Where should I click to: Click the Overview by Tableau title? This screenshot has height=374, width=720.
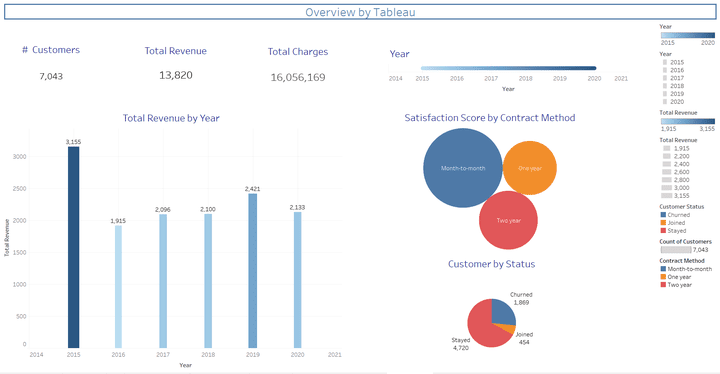click(360, 12)
